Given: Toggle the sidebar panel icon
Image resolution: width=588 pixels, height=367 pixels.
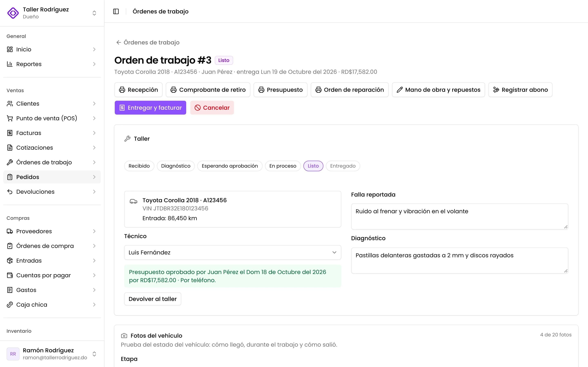Looking at the screenshot, I should (x=116, y=11).
